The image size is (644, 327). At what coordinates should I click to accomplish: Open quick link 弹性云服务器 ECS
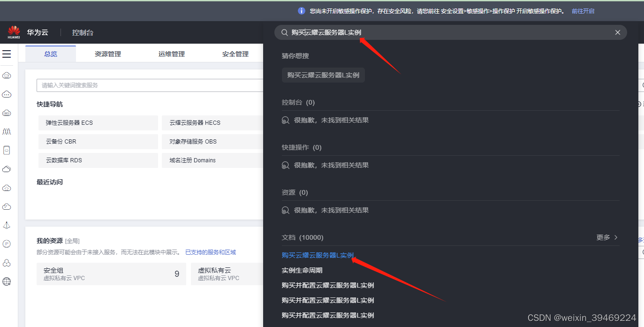click(98, 123)
